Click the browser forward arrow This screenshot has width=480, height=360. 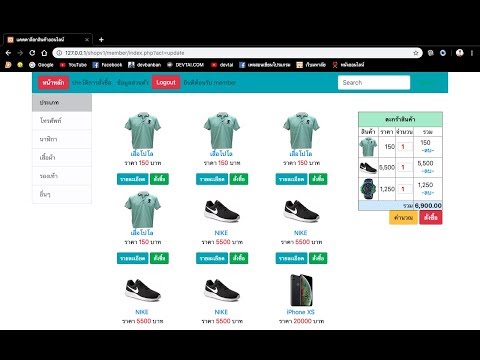point(20,53)
